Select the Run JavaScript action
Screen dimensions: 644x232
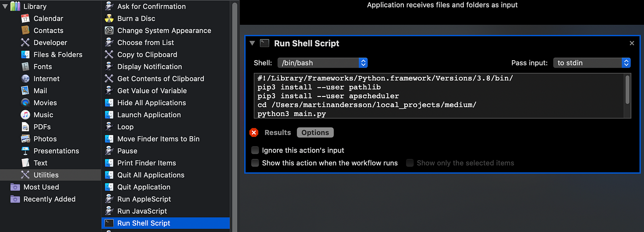[x=142, y=211]
